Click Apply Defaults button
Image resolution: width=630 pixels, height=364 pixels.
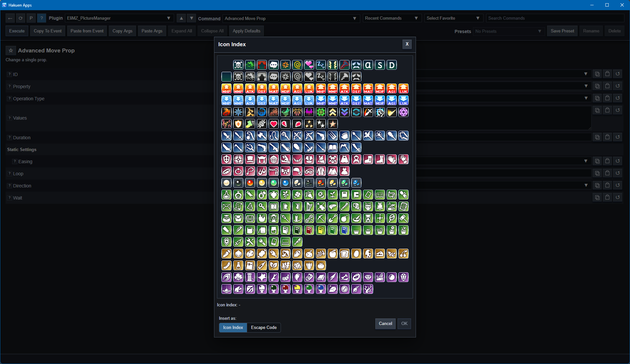[x=246, y=31]
